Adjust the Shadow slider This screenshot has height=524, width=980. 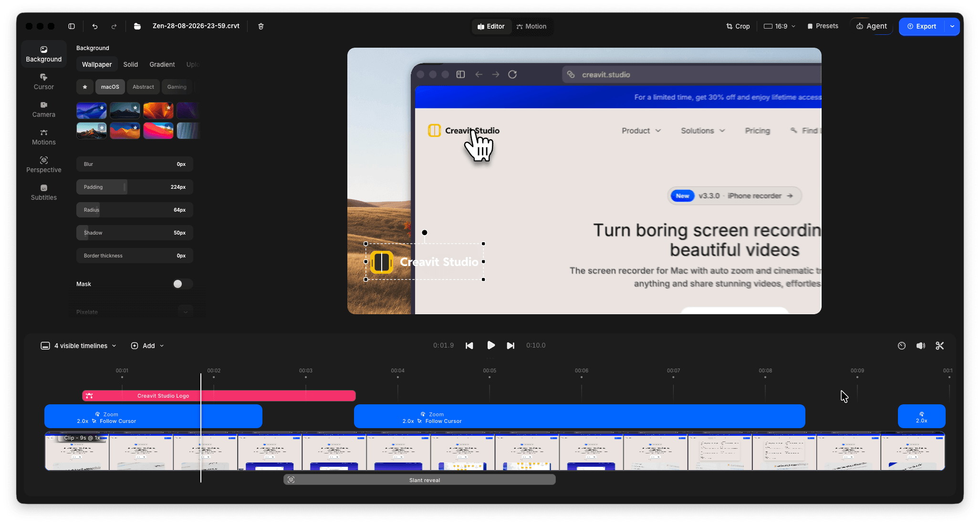coord(135,233)
